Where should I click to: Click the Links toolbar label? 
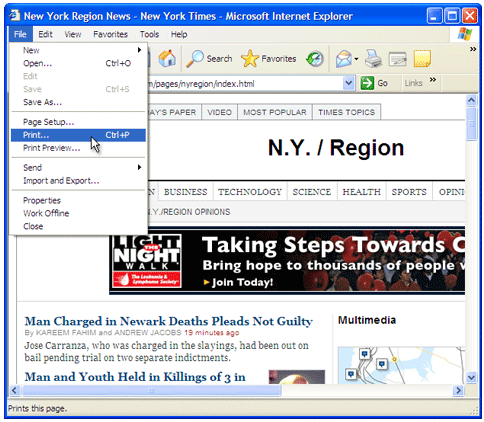click(x=413, y=83)
